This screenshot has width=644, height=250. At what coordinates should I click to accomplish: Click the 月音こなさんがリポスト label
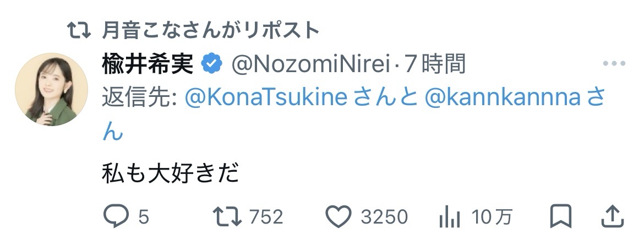click(x=210, y=30)
